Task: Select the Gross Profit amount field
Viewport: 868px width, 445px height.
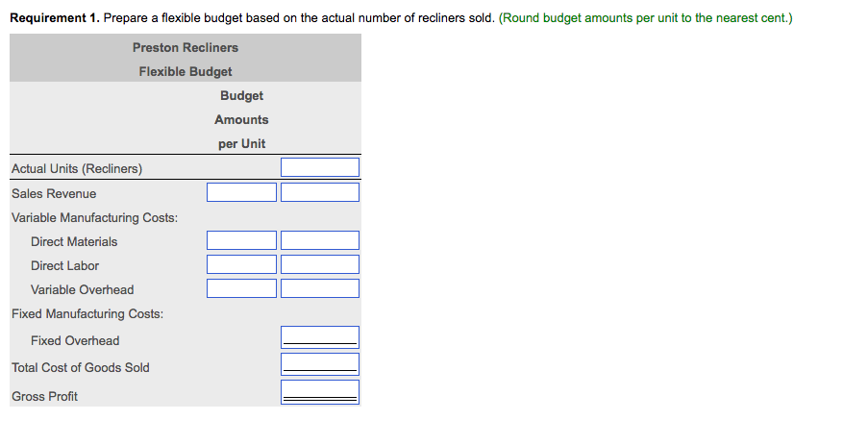Action: (x=320, y=392)
